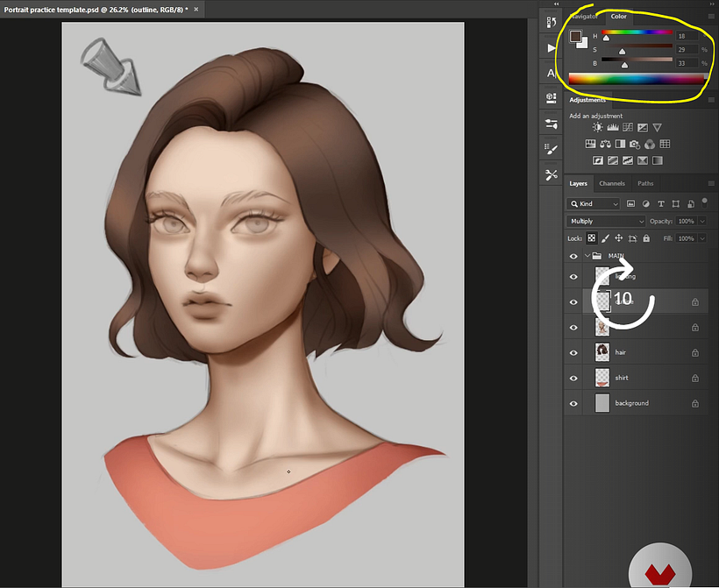Screen dimensions: 719x588
Task: Filter layers by smart objects
Action: (x=691, y=203)
